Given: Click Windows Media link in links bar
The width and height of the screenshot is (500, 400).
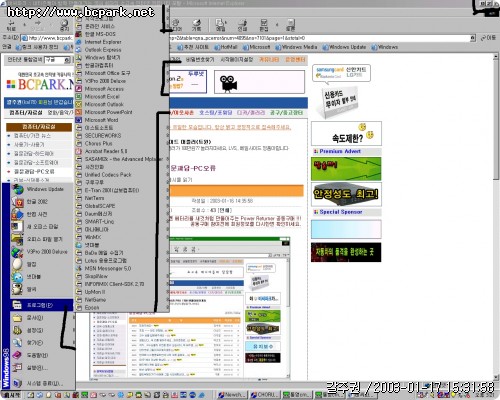Looking at the screenshot, I should (x=296, y=47).
